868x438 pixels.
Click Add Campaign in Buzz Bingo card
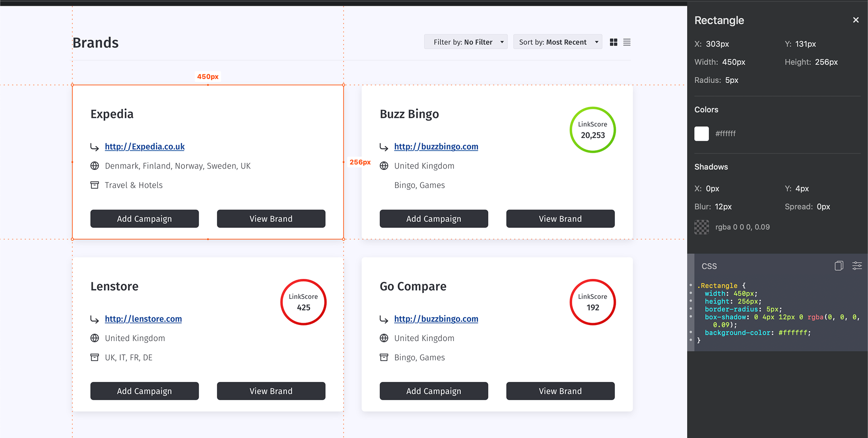click(x=434, y=219)
